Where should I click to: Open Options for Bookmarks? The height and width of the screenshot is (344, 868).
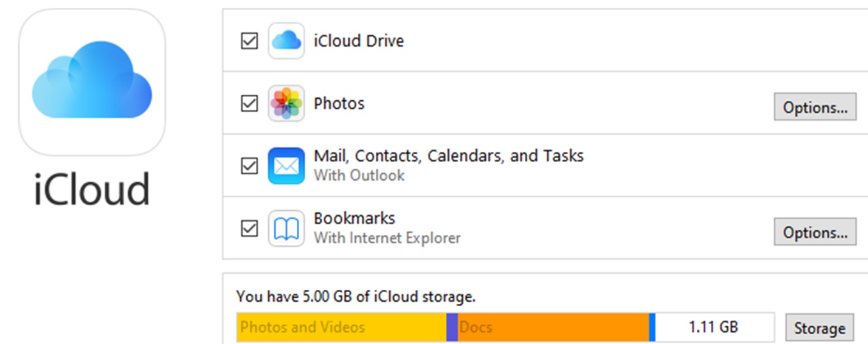[x=814, y=232]
